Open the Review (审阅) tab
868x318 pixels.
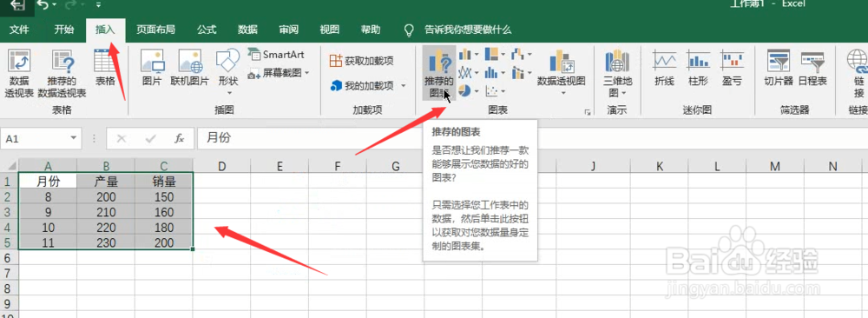[288, 30]
